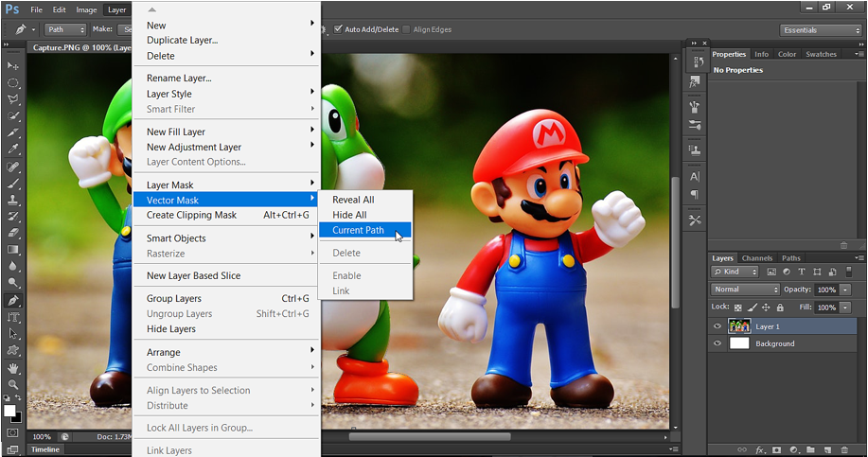The width and height of the screenshot is (868, 457).
Task: Open the Normal blend mode dropdown
Action: tap(745, 290)
